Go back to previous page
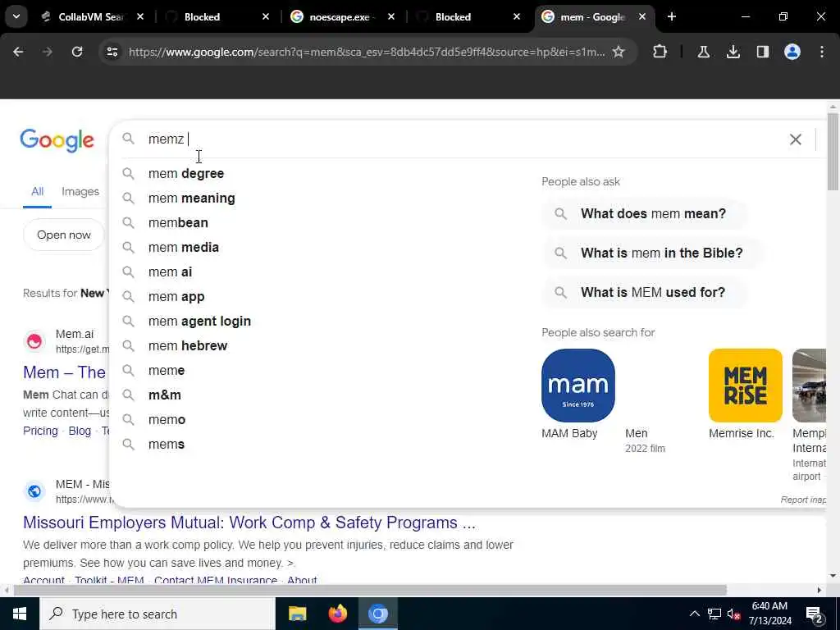 pos(18,52)
